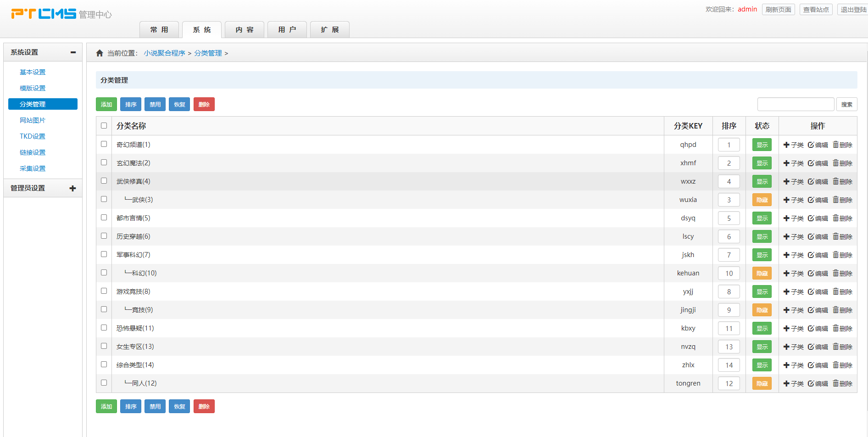Viewport: 868px width, 437px height.
Task: Click the home icon in the breadcrumb
Action: click(x=100, y=53)
